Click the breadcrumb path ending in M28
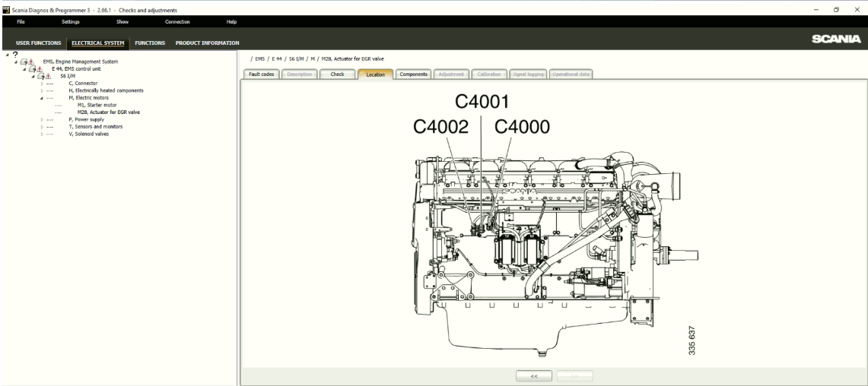868x386 pixels. [x=317, y=59]
